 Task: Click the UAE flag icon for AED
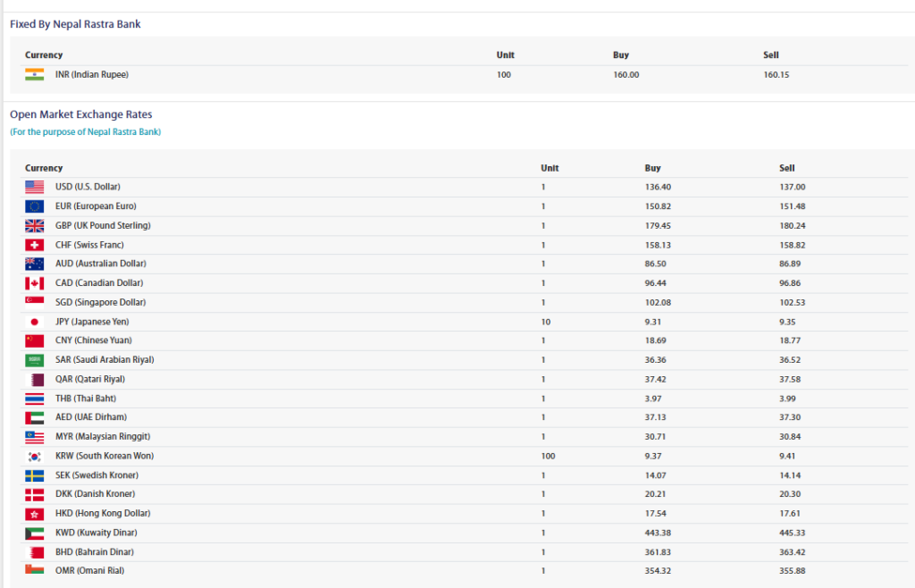[35, 417]
